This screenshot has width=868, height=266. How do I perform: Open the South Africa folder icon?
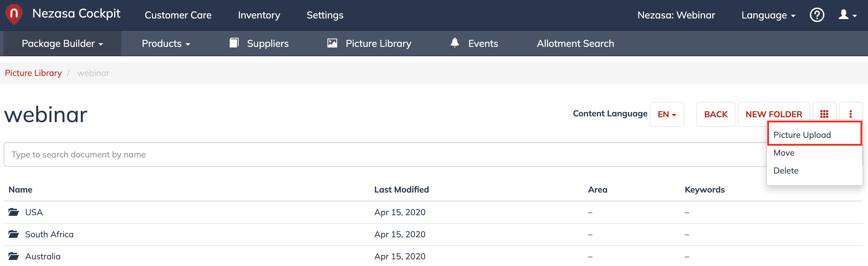(x=14, y=234)
